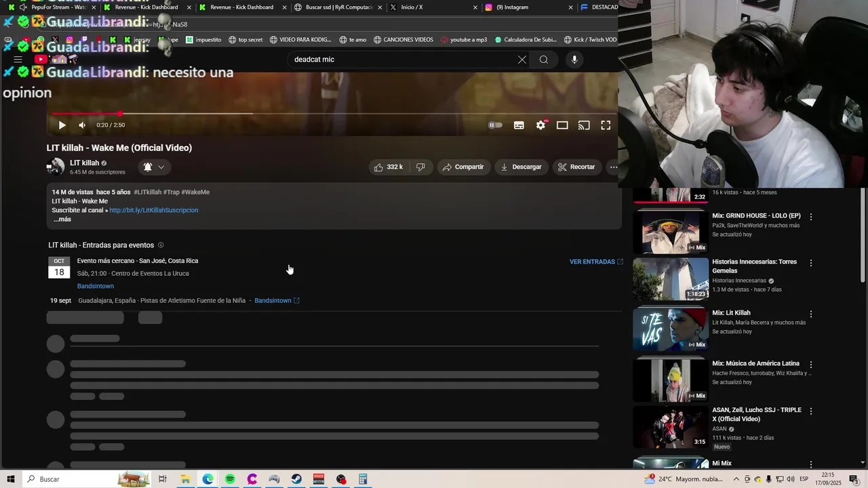
Task: Open the #LITkillah hashtag
Action: [x=147, y=192]
